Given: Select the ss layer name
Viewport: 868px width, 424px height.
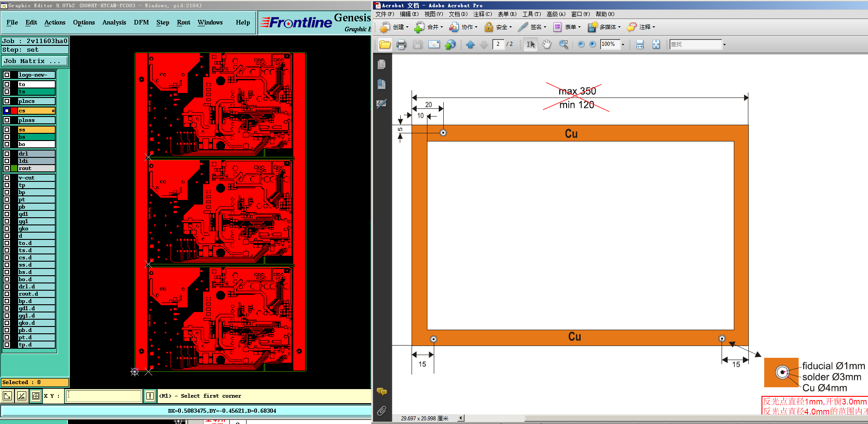Looking at the screenshot, I should (37, 130).
